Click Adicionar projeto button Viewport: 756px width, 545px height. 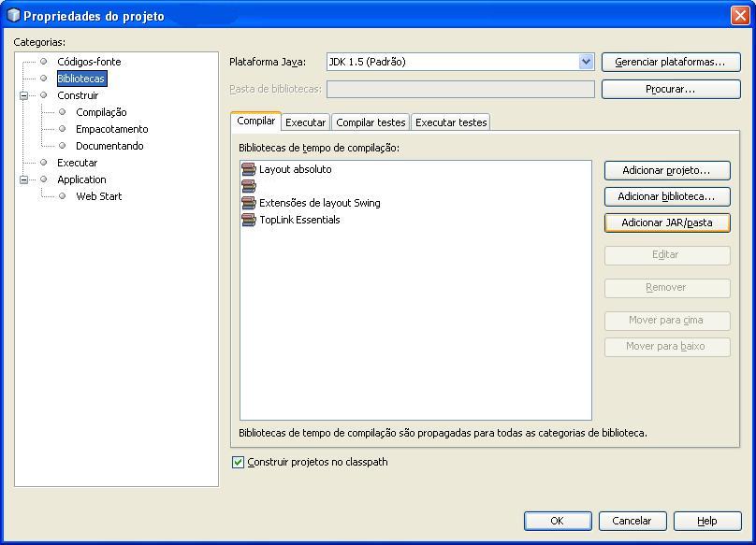tap(667, 170)
